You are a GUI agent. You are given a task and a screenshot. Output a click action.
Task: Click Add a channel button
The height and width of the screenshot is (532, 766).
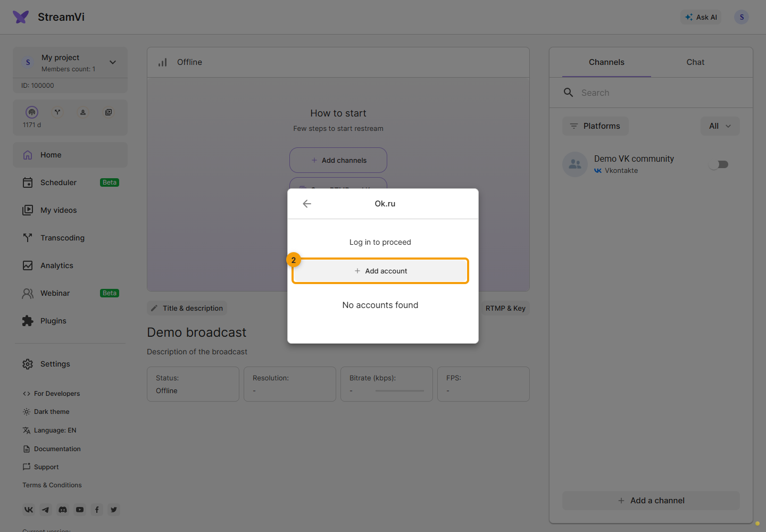pos(651,501)
